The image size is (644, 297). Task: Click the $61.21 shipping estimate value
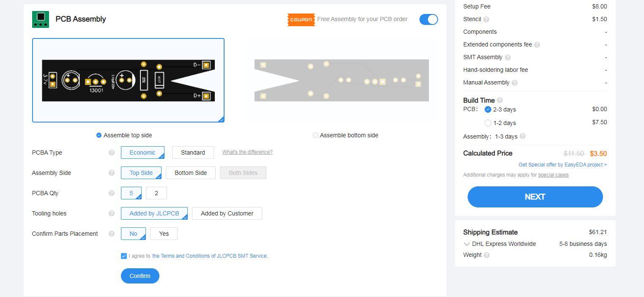pos(598,232)
